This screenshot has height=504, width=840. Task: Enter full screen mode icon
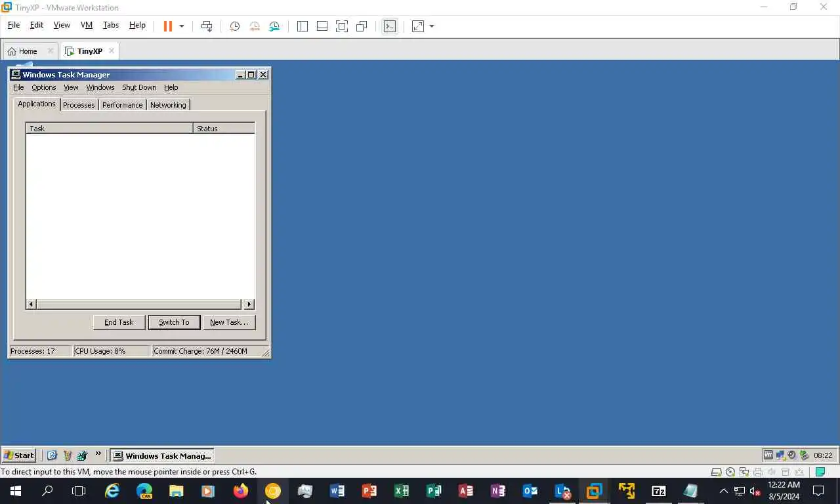coord(341,26)
